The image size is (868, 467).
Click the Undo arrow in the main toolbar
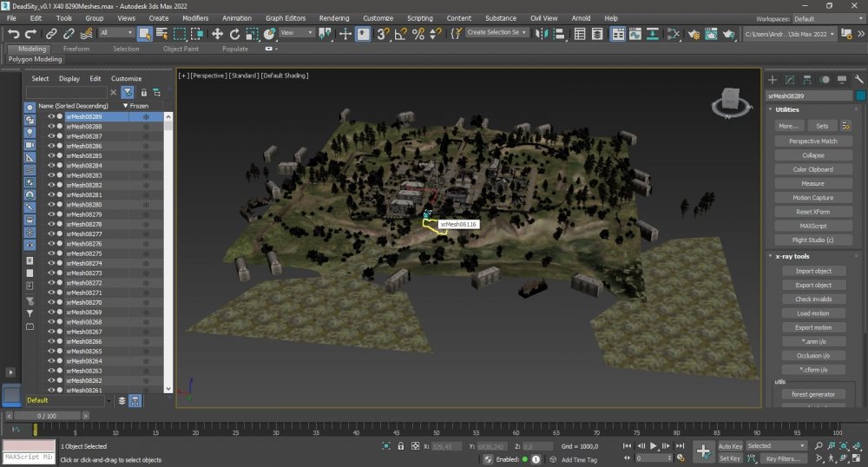click(13, 33)
